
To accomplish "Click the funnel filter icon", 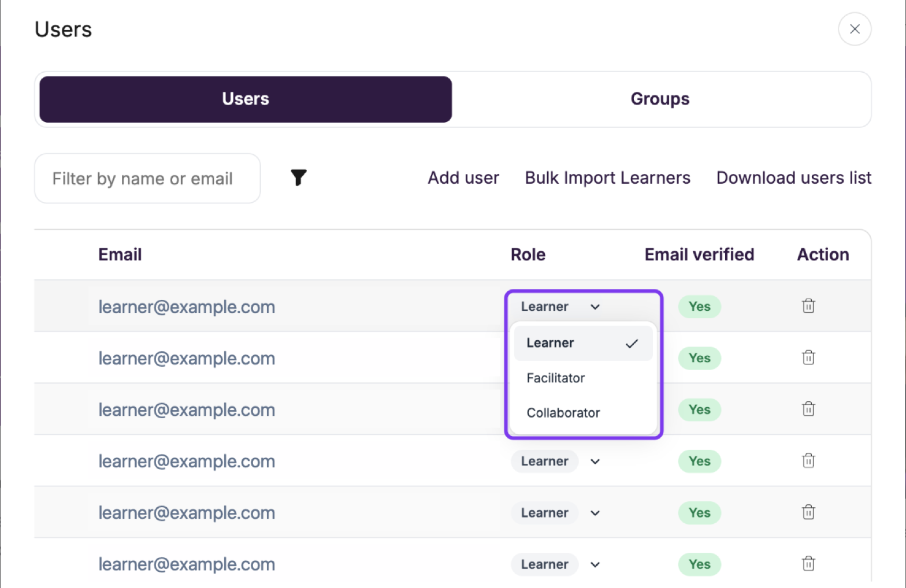I will click(x=299, y=177).
